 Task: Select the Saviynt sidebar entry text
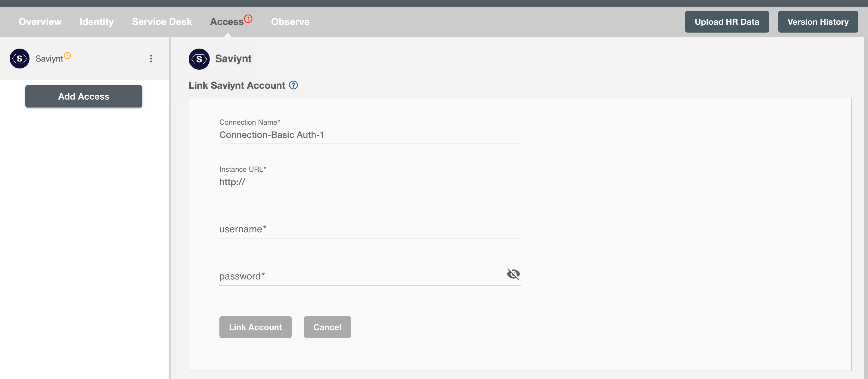[x=49, y=59]
